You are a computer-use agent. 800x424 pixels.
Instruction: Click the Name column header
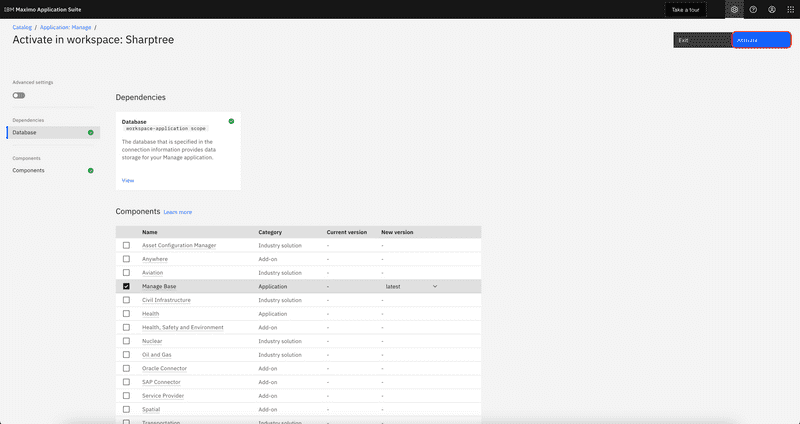click(149, 232)
